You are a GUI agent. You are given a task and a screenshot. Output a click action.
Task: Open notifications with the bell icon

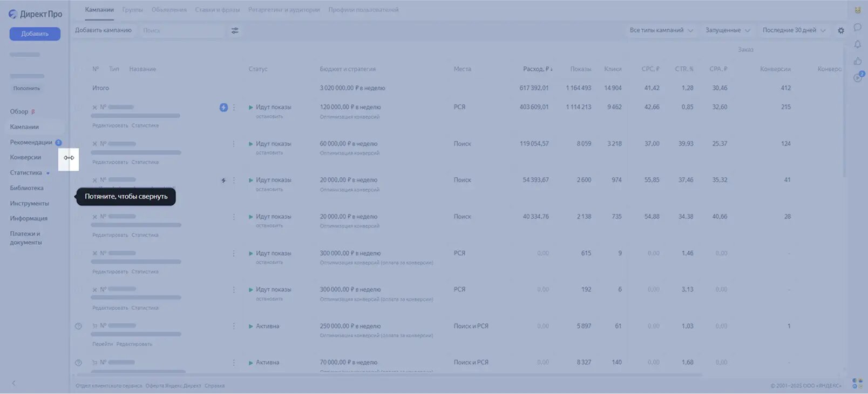[857, 44]
